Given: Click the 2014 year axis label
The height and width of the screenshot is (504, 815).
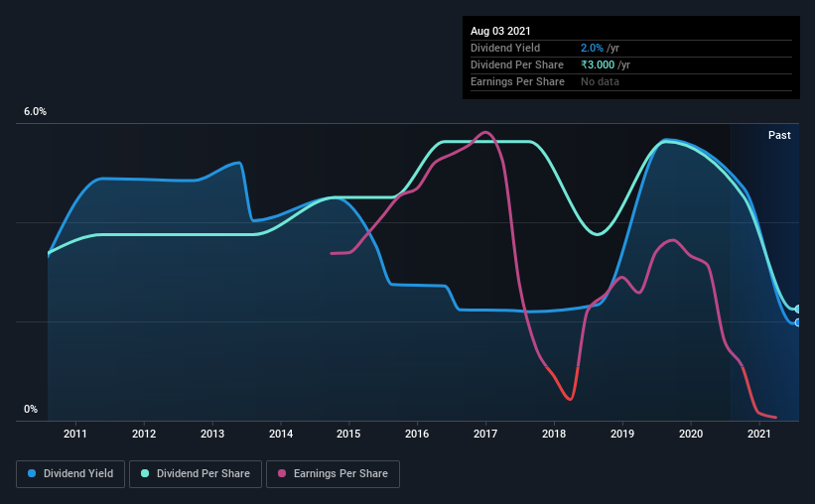Looking at the screenshot, I should click(281, 435).
